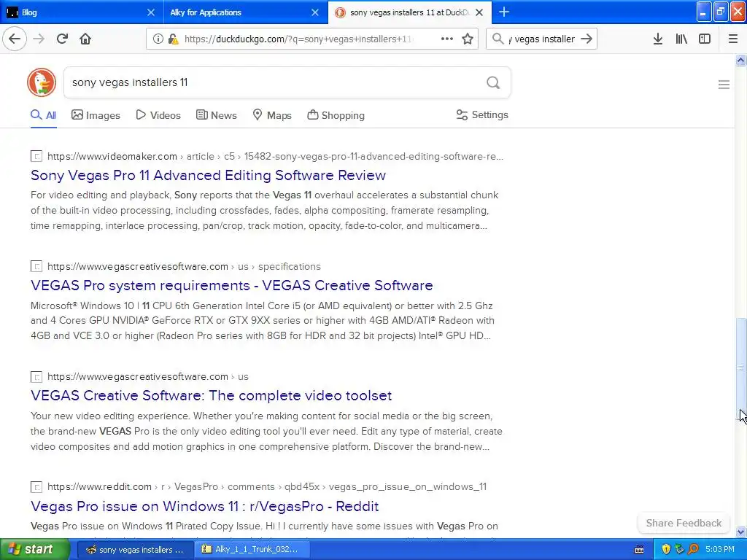Show site information icon in address bar
Image resolution: width=747 pixels, height=560 pixels.
tap(158, 39)
